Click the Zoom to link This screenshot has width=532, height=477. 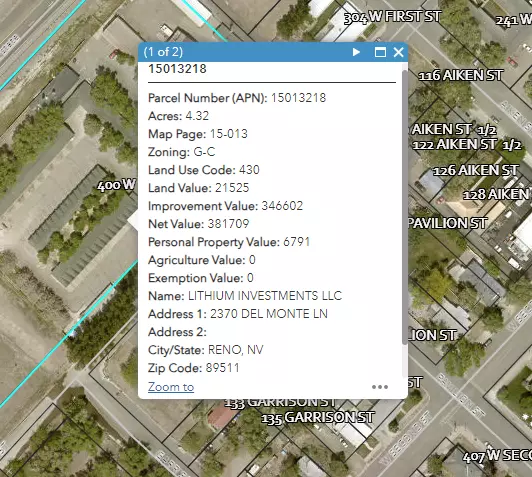[171, 387]
